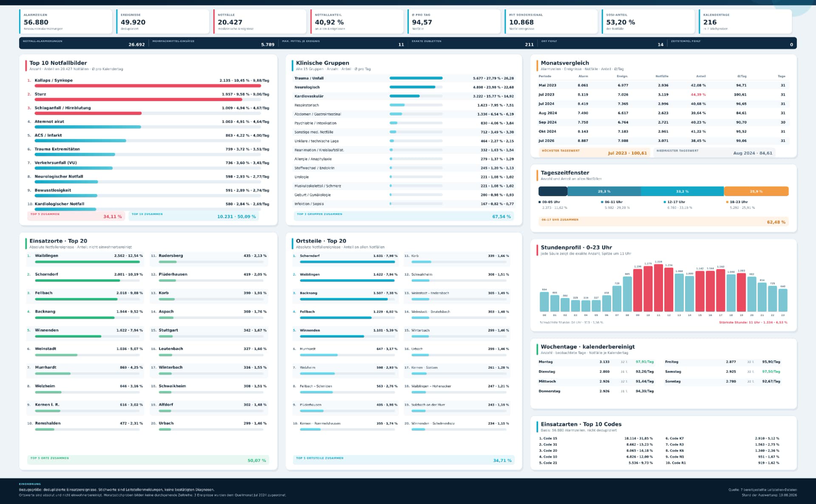The image size is (816, 504).
Task: Select the 12-17 Uhr stacked bar segment
Action: click(x=682, y=191)
